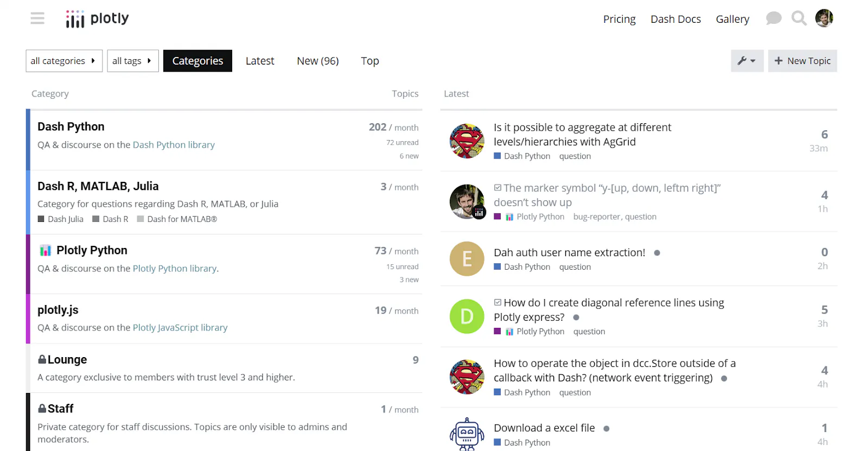Click Superman avatar on AgGrid aggregate topic
This screenshot has width=868, height=451.
coord(467,141)
